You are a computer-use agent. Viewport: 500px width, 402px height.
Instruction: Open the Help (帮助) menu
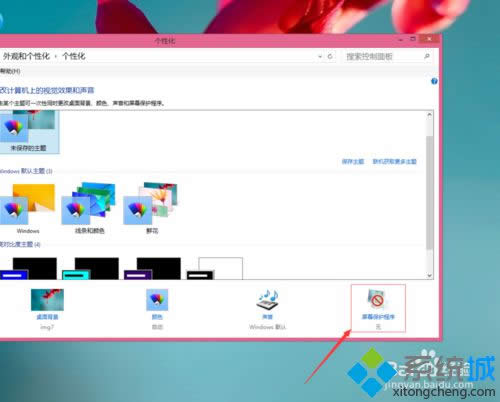coord(10,71)
